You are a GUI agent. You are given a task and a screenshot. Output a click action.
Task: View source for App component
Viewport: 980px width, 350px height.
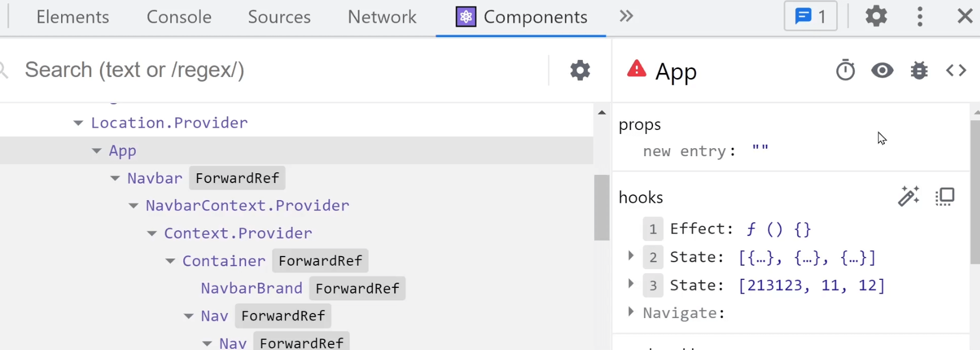point(956,70)
